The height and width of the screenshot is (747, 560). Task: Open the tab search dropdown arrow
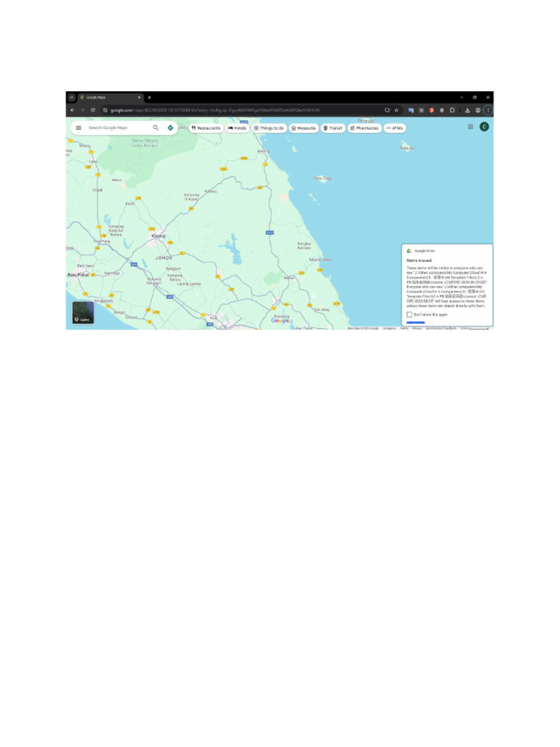tap(71, 97)
